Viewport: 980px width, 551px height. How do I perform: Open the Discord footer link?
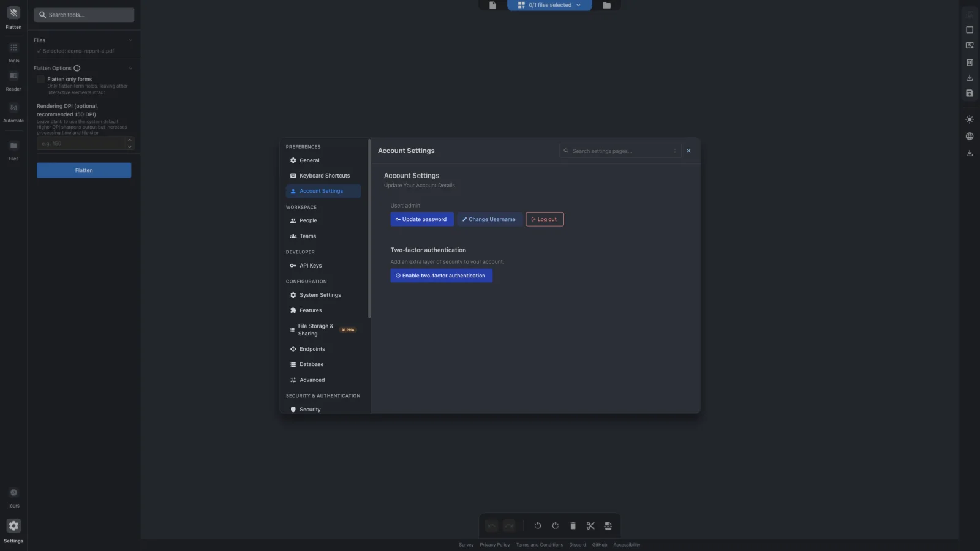(578, 545)
